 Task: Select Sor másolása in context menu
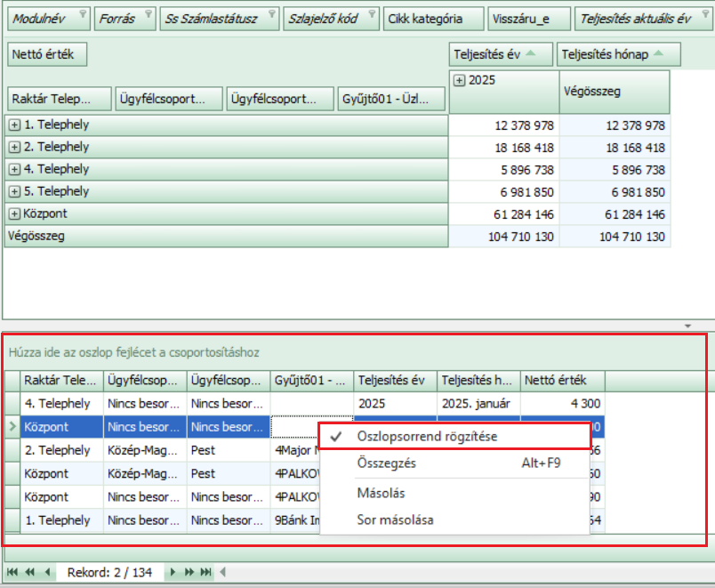pos(395,520)
